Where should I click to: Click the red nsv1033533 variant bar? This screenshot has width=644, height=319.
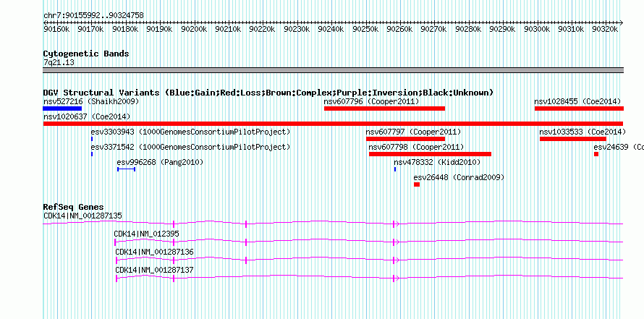[573, 139]
